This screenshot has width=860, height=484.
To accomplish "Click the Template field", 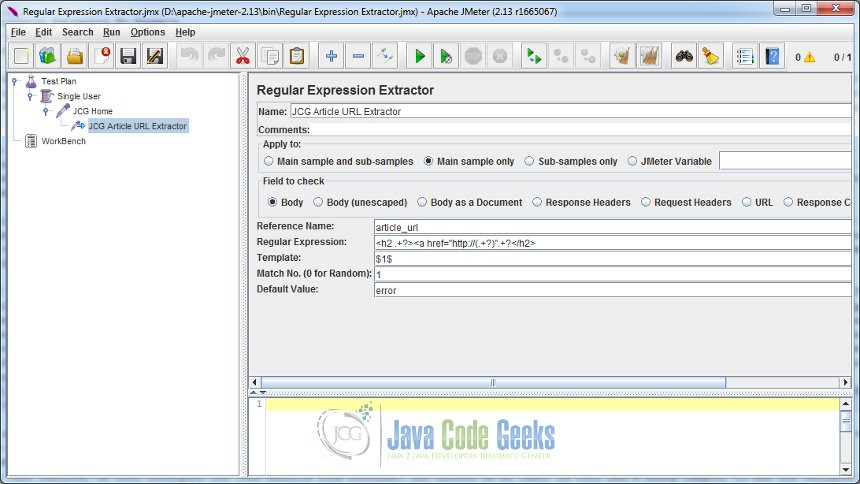I will pos(613,258).
